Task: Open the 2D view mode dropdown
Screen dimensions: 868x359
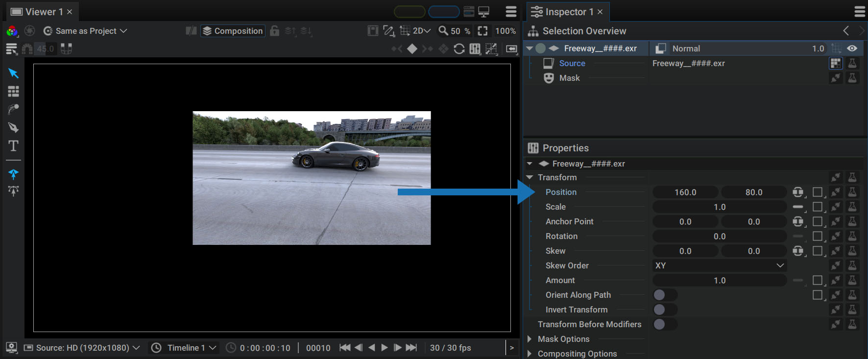Action: pos(421,31)
